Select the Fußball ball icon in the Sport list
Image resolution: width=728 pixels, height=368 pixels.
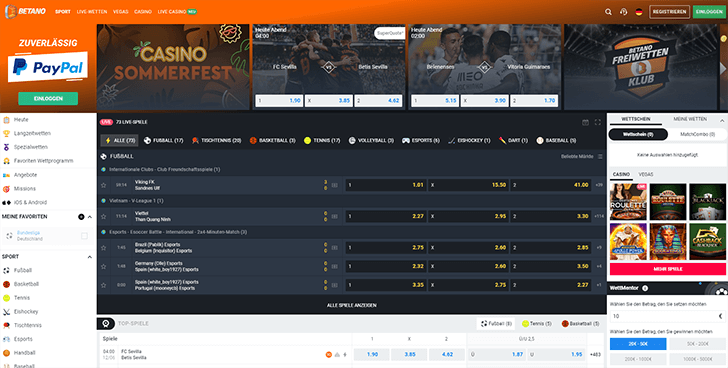[6, 270]
